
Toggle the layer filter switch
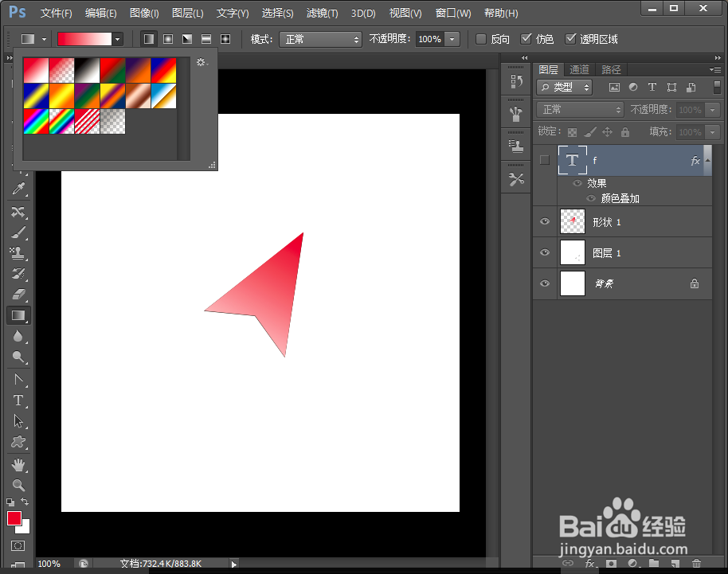(717, 87)
